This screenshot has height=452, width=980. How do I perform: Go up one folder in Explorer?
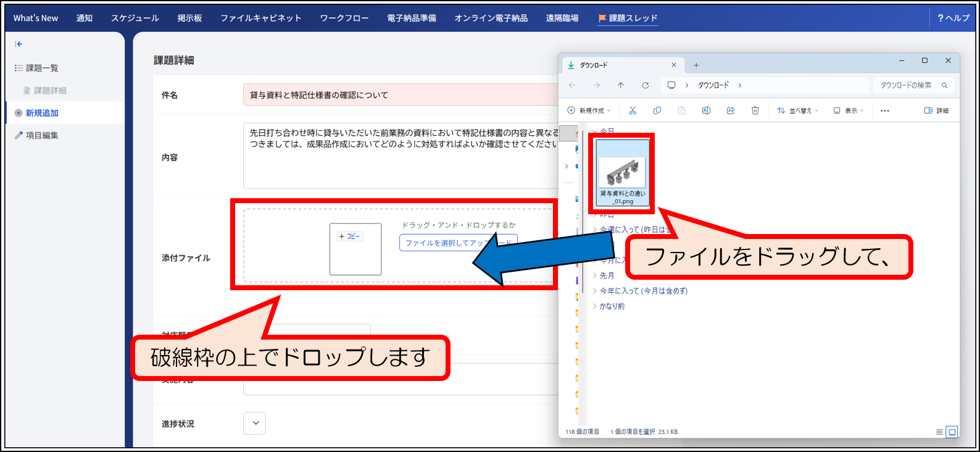(x=621, y=85)
